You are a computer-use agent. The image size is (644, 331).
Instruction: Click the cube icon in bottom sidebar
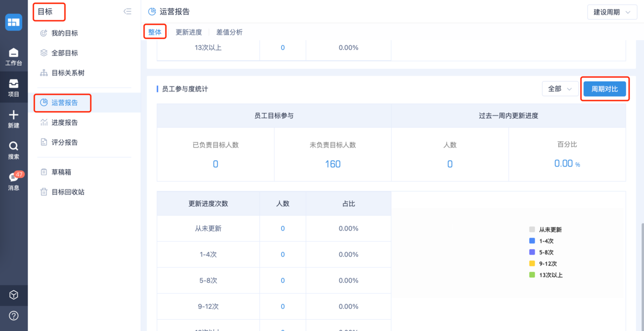pos(14,295)
